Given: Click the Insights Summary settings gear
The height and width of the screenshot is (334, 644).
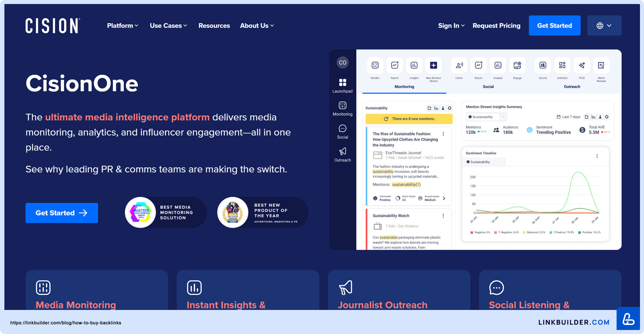Looking at the screenshot, I should point(607,117).
